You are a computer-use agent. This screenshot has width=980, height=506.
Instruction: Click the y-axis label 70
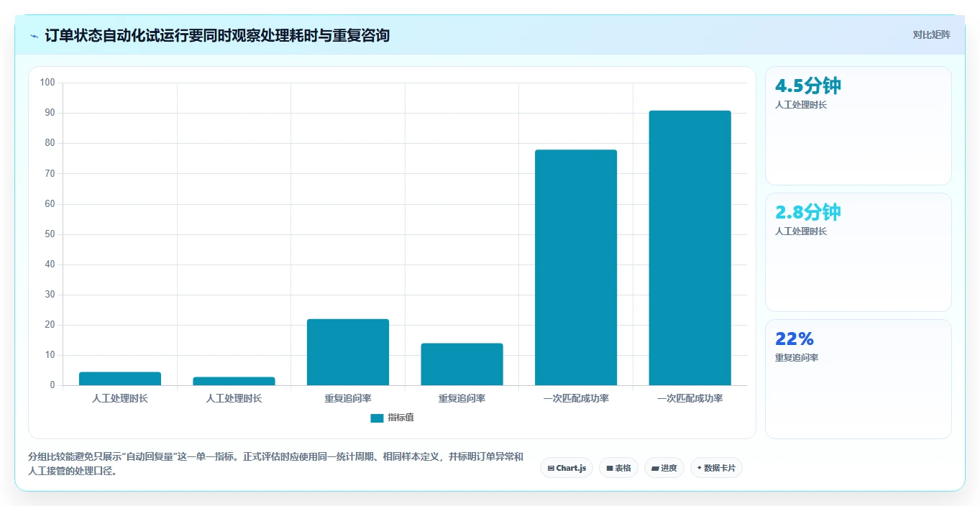click(50, 174)
